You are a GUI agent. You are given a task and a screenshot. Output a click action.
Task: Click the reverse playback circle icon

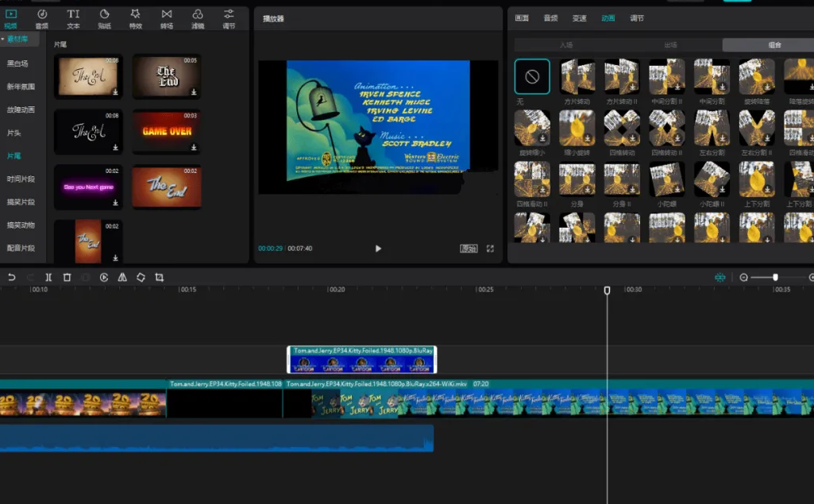(x=104, y=278)
